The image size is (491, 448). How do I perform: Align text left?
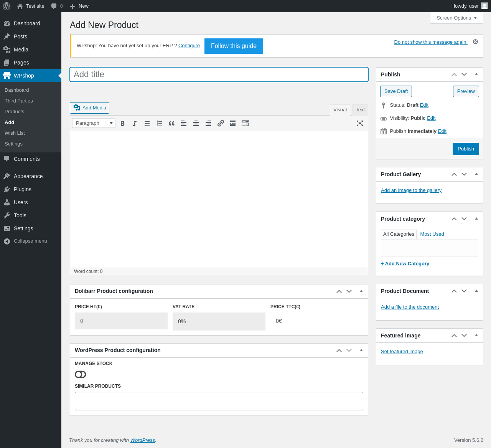coord(184,123)
